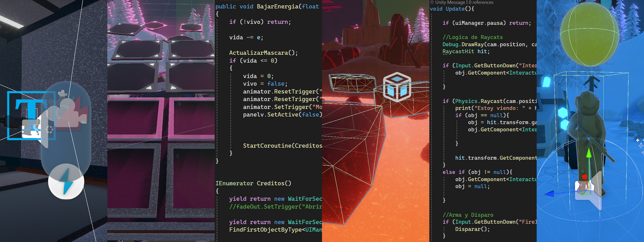The height and width of the screenshot is (242, 644).
Task: Click the Disparar() call in code
Action: (x=471, y=229)
